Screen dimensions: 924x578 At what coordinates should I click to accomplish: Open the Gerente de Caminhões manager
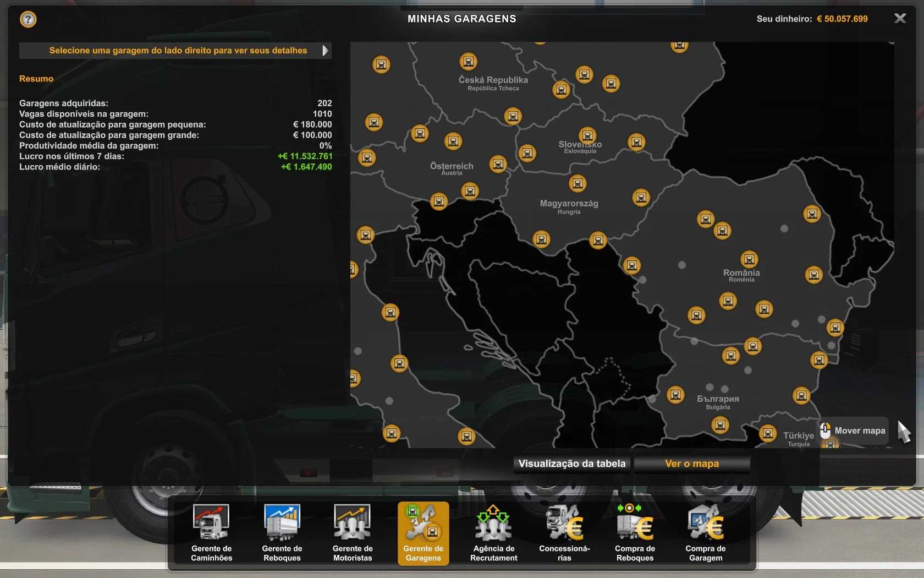coord(211,532)
